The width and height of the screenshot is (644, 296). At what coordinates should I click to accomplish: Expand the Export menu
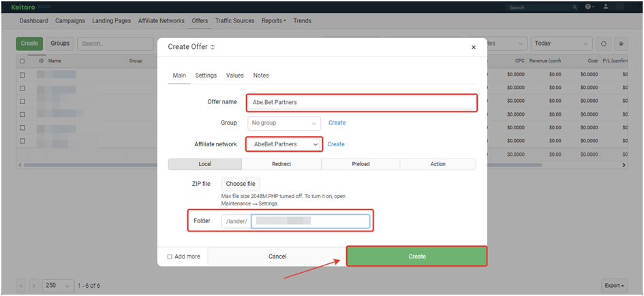[x=615, y=285]
